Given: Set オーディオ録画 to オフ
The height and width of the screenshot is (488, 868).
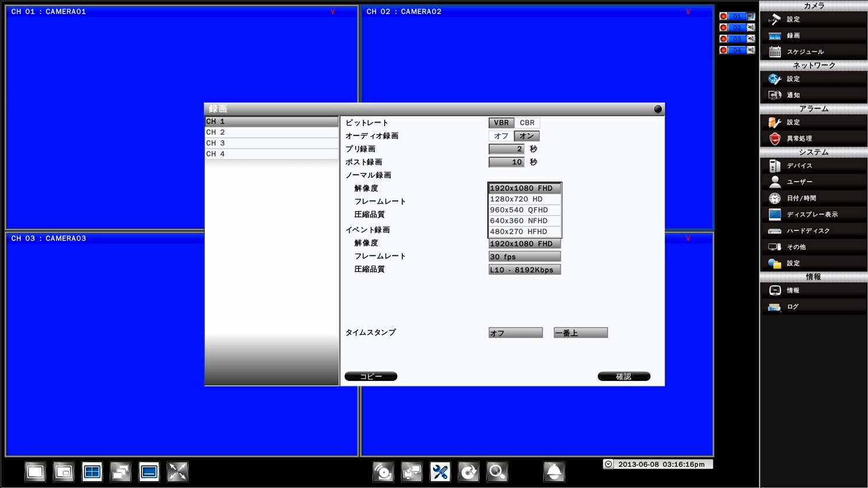Looking at the screenshot, I should 501,136.
